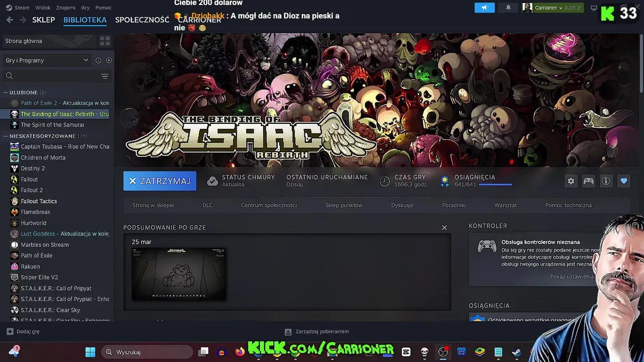Viewport: 644px width, 362px height.
Task: Click the Dodaj grę plus icon
Action: 10,331
